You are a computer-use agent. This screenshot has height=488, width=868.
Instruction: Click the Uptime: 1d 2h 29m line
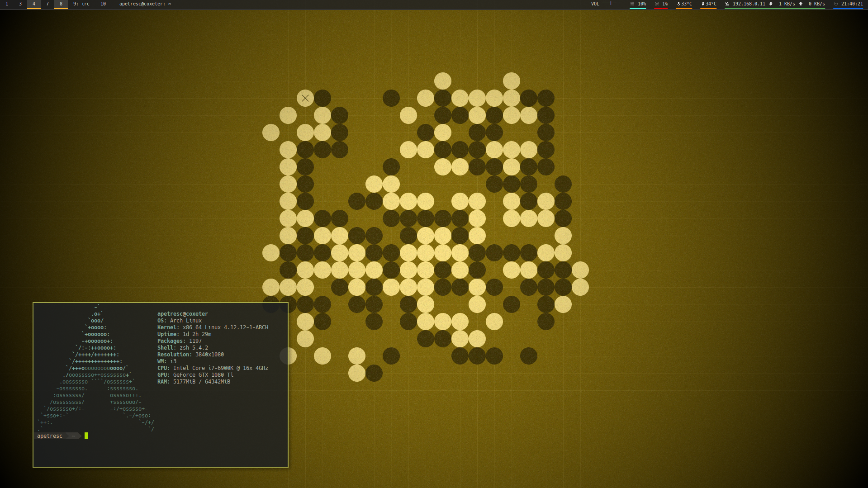pyautogui.click(x=185, y=334)
